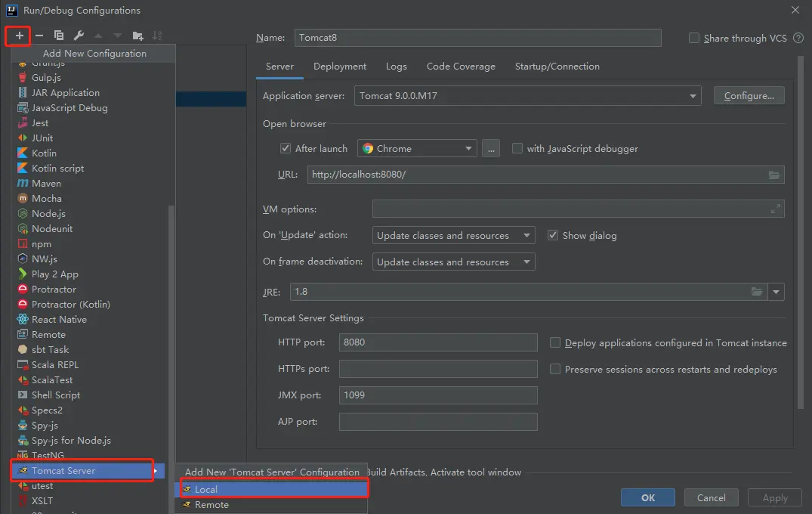Click the JMX port field
Image resolution: width=812 pixels, height=514 pixels.
[438, 395]
